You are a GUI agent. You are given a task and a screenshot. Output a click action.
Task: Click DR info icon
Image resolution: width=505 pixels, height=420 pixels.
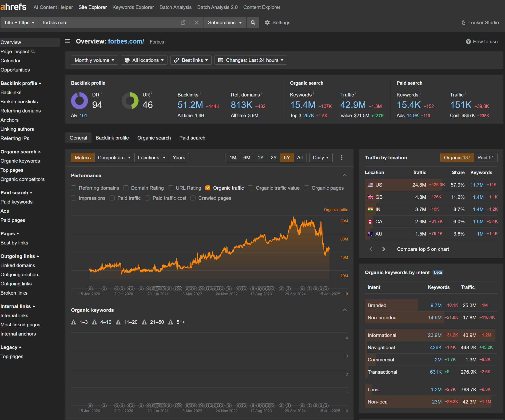101,93
